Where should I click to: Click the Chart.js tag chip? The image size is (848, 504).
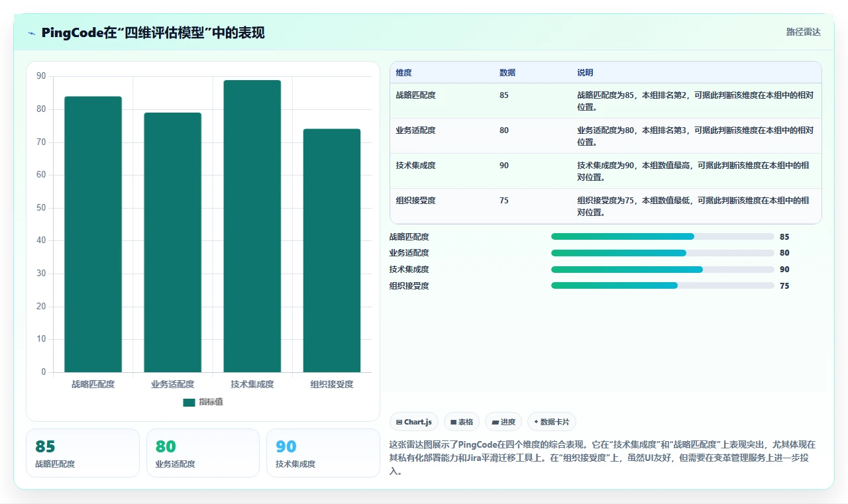pos(414,422)
